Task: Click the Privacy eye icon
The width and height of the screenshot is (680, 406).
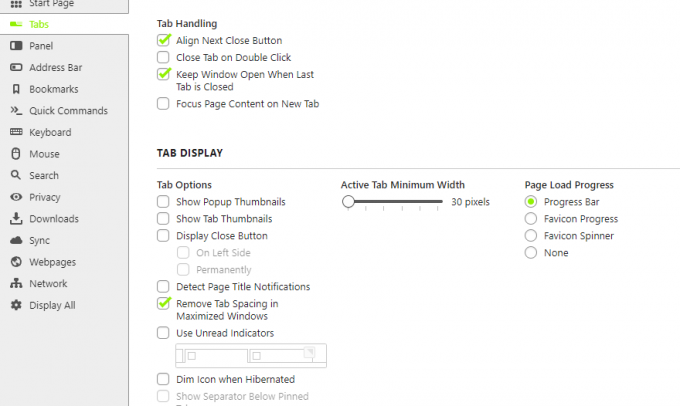Action: pos(16,197)
